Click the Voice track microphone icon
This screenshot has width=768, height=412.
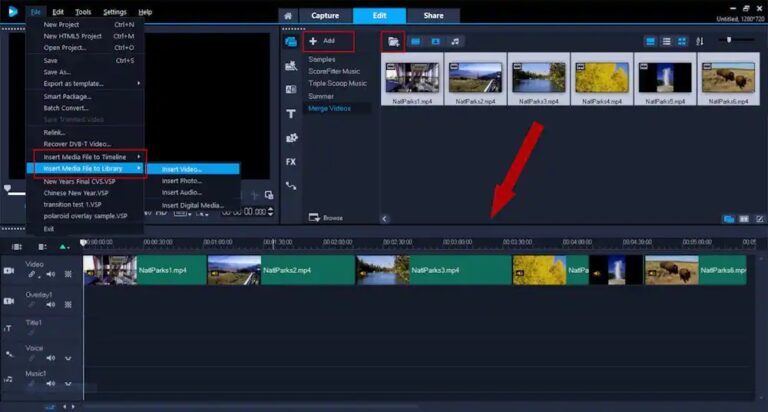pos(9,354)
